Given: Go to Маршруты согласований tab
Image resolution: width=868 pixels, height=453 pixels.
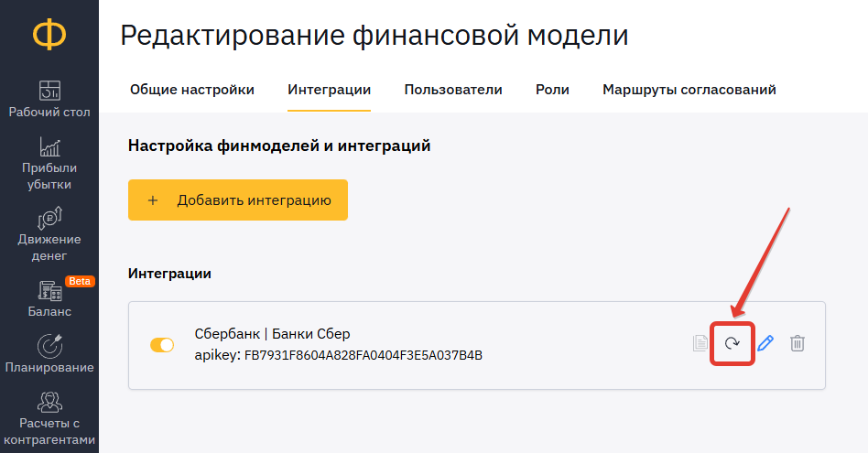Looking at the screenshot, I should pos(689,90).
